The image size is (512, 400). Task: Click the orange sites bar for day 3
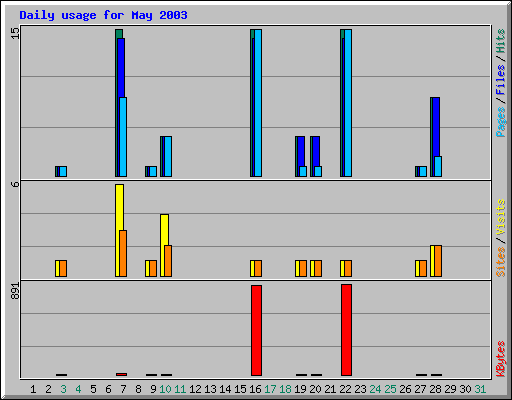tap(63, 268)
